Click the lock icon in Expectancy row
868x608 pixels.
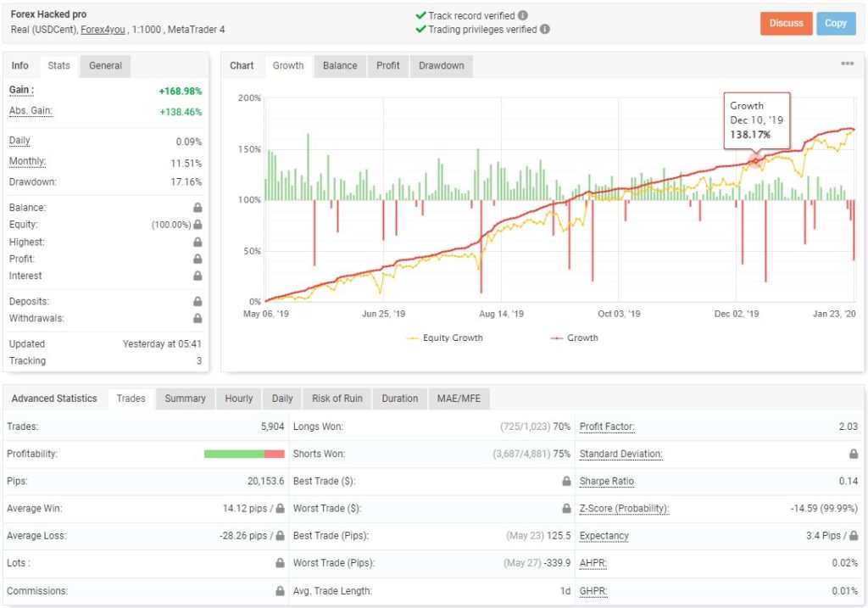tap(854, 535)
